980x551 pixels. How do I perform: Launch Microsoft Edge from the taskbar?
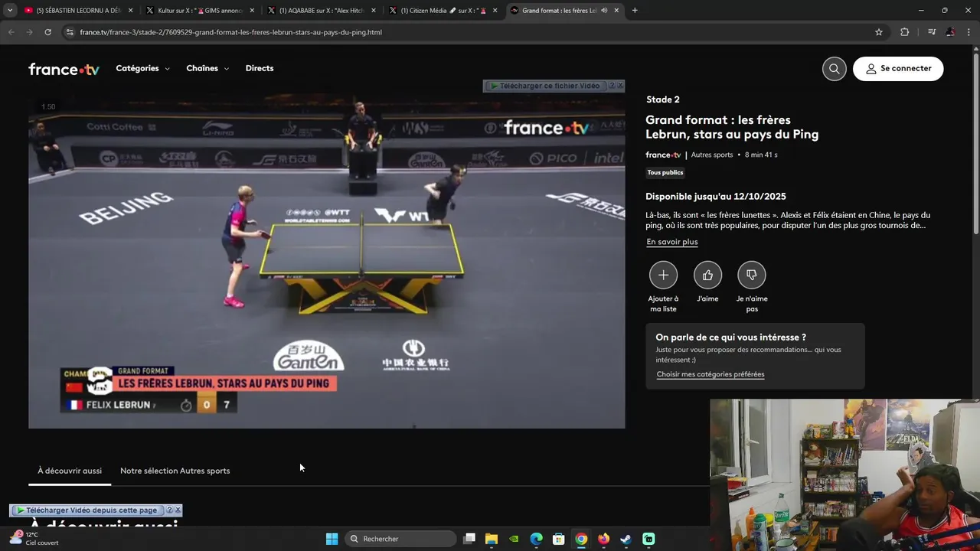coord(537,539)
